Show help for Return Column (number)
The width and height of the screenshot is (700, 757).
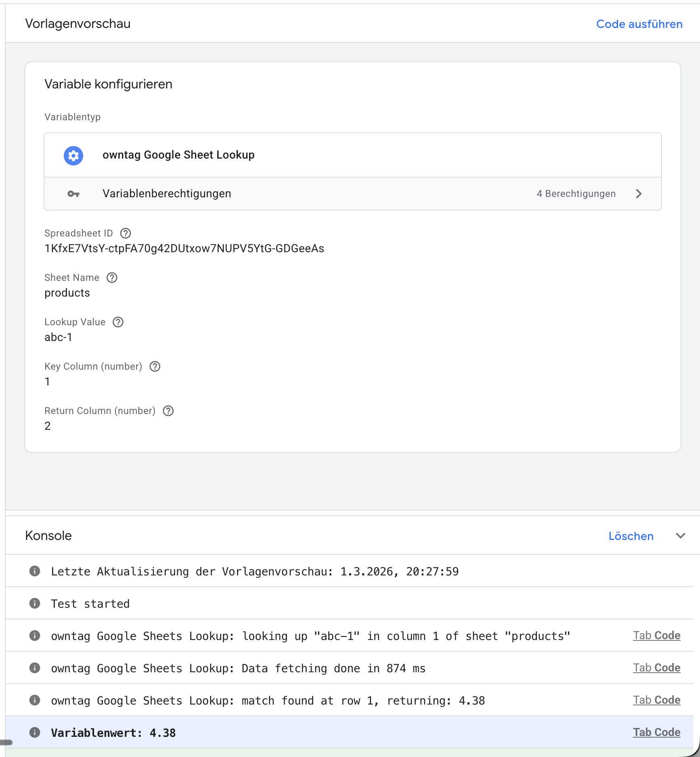pos(168,411)
